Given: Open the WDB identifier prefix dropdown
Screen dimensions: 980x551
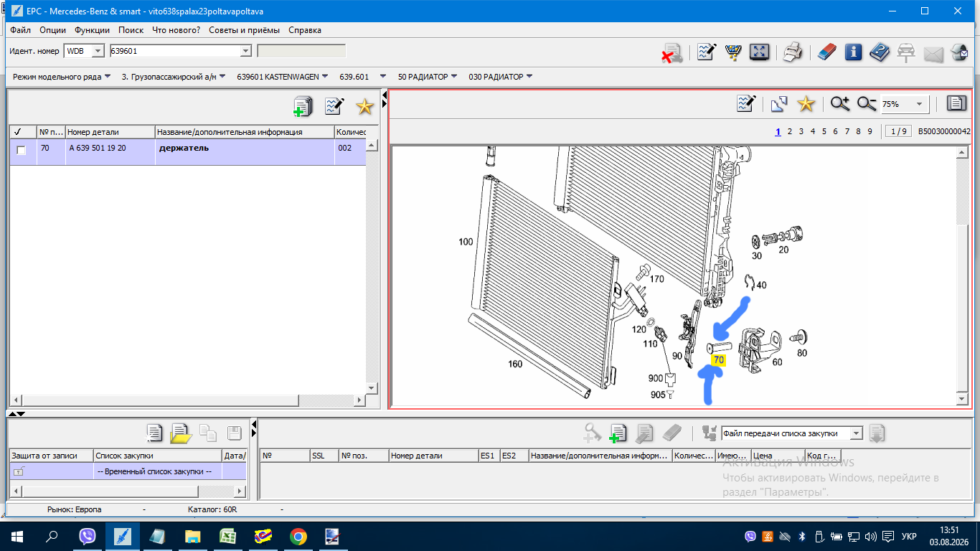Looking at the screenshot, I should tap(98, 51).
